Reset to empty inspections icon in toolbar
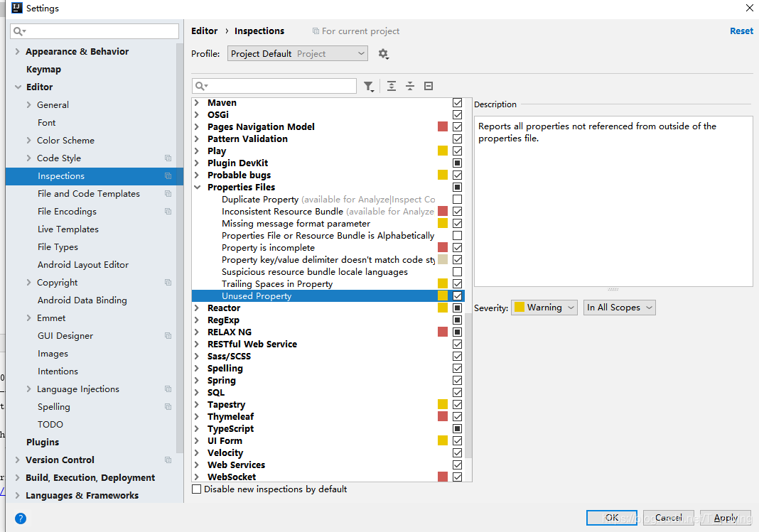This screenshot has height=532, width=759. coord(429,86)
